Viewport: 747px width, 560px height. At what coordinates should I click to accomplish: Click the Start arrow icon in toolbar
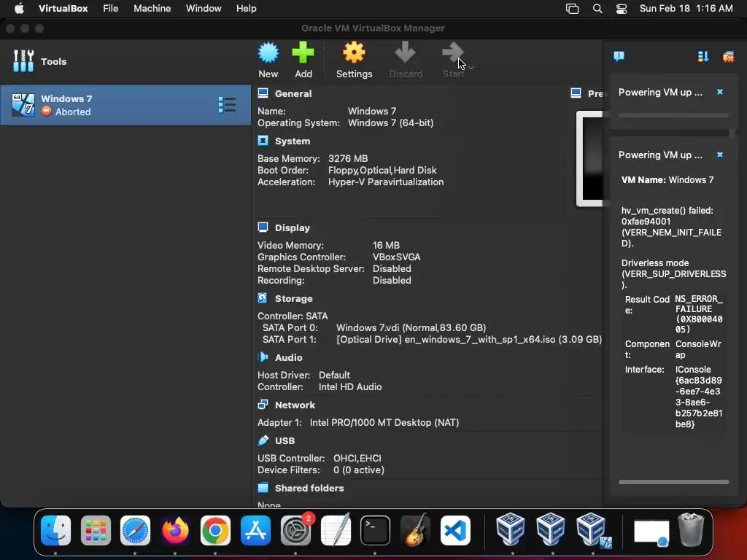453,52
